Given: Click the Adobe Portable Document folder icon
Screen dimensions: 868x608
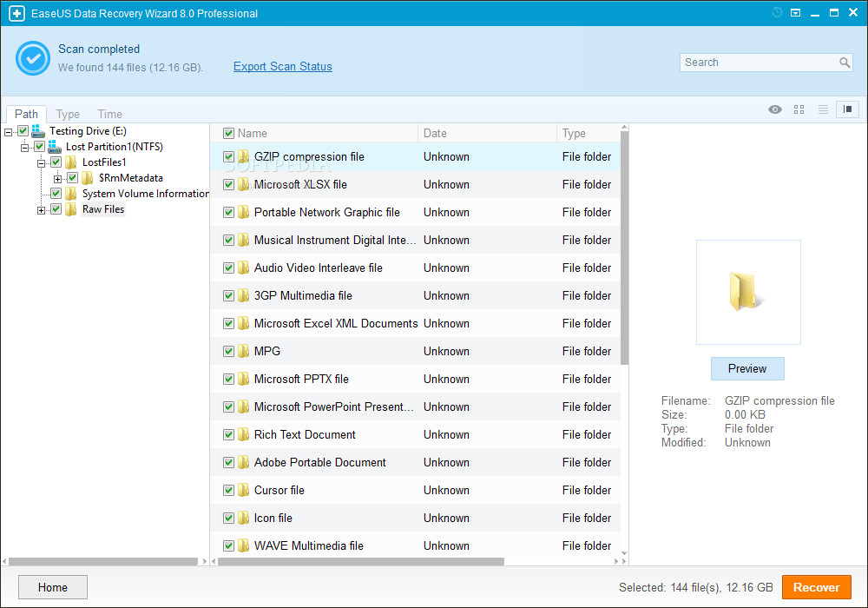Looking at the screenshot, I should 244,462.
